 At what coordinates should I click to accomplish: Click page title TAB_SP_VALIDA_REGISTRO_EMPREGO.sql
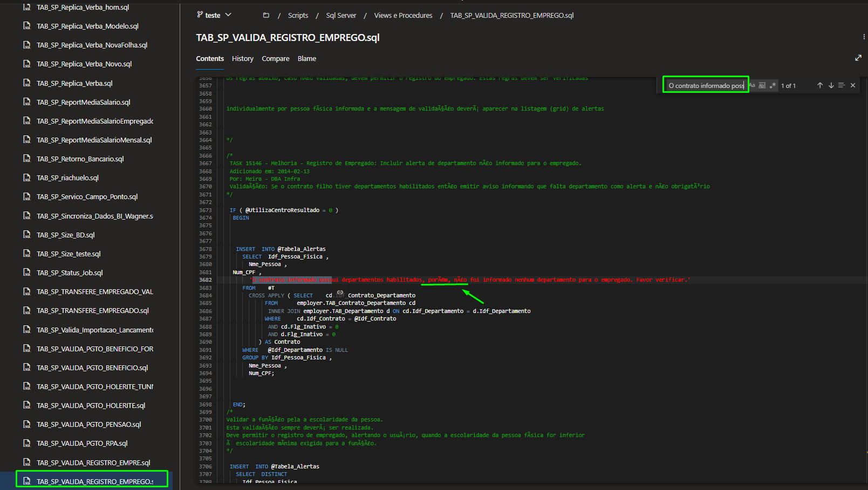coord(288,37)
